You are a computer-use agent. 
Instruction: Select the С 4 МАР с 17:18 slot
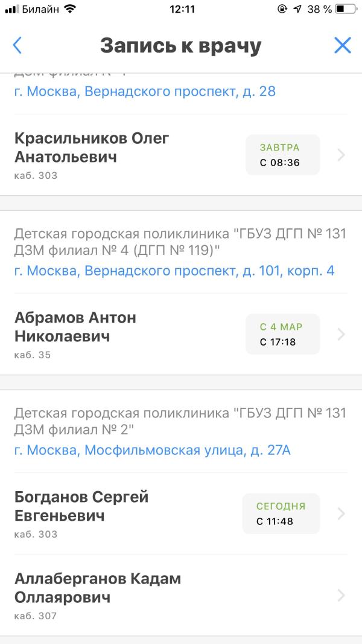282,334
